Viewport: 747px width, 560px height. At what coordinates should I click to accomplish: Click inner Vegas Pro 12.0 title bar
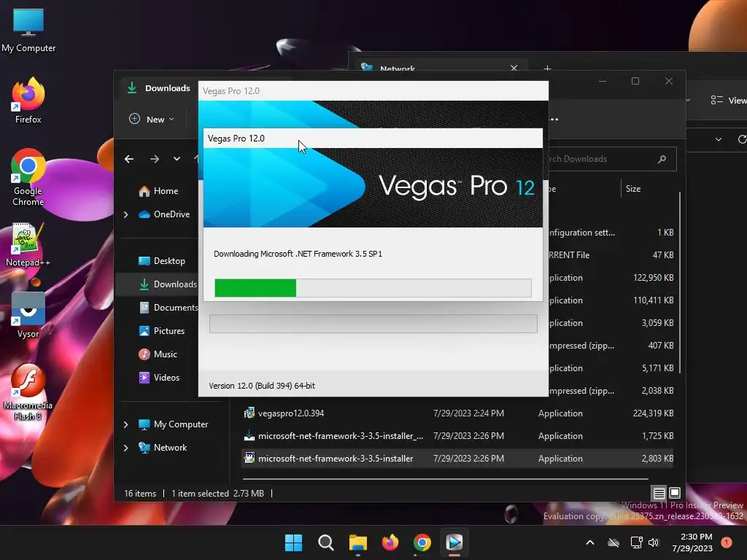[373, 139]
